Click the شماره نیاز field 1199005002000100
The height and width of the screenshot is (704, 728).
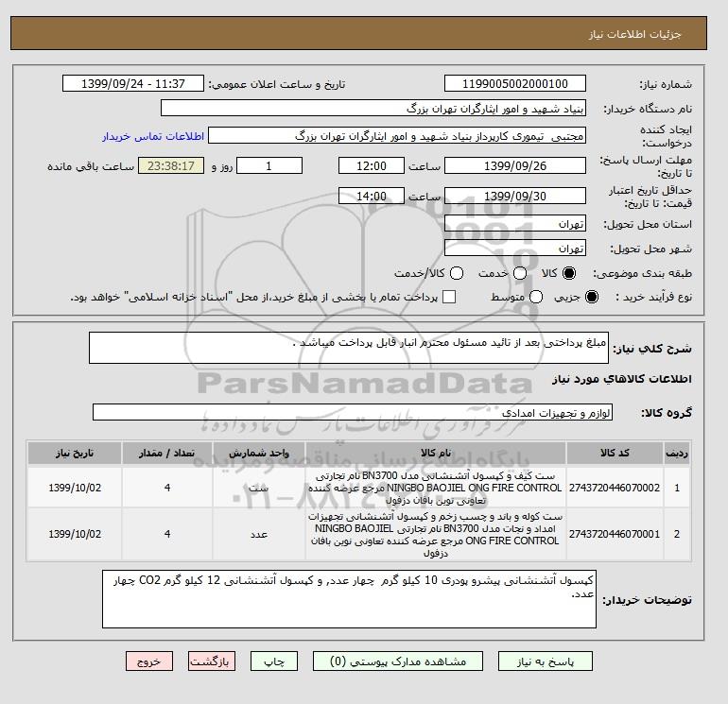pyautogui.click(x=515, y=83)
